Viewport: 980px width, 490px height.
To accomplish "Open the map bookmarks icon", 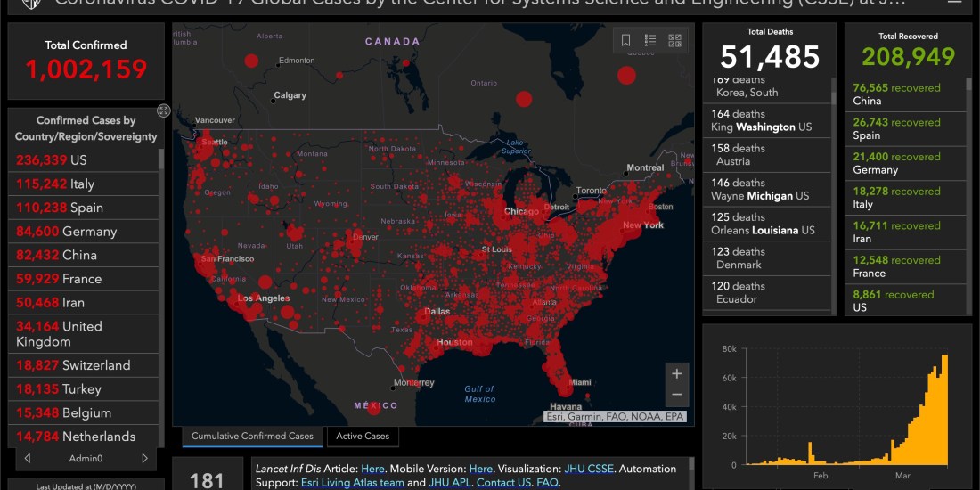I will coord(626,41).
